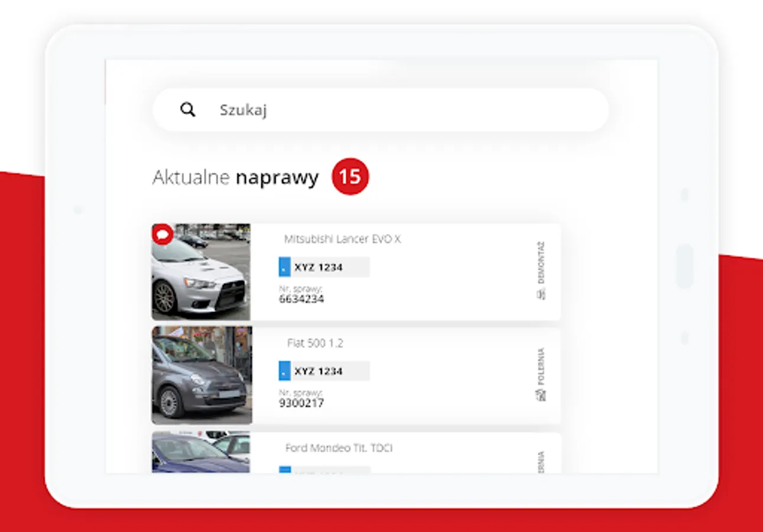Select the Mitsubishi Lancer EVO X title
Image resolution: width=763 pixels, height=532 pixels.
point(342,239)
